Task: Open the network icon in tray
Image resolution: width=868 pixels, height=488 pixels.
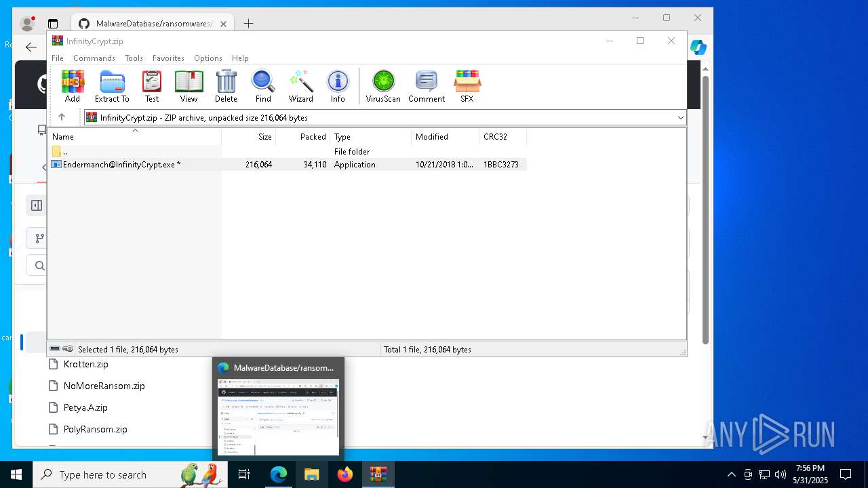Action: click(764, 474)
